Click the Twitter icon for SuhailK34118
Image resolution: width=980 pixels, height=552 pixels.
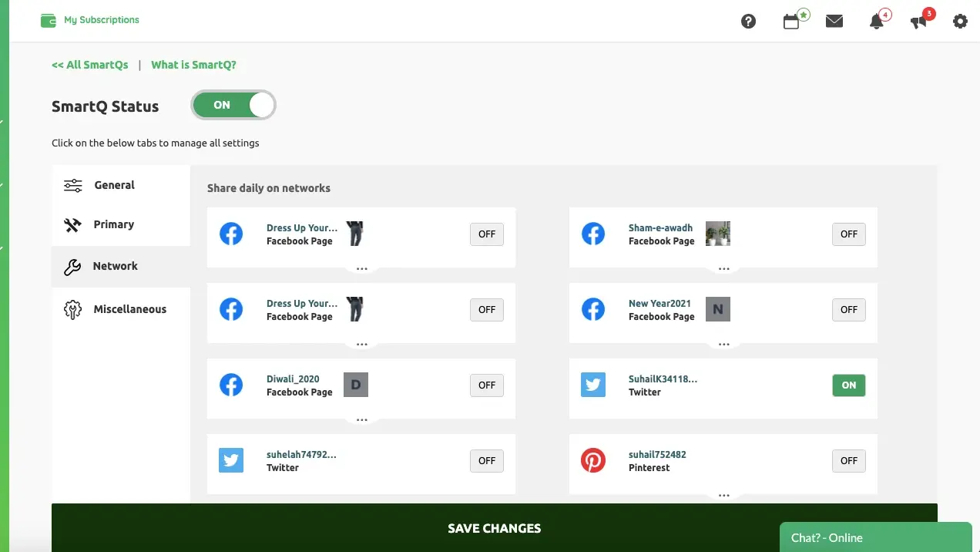pos(593,385)
